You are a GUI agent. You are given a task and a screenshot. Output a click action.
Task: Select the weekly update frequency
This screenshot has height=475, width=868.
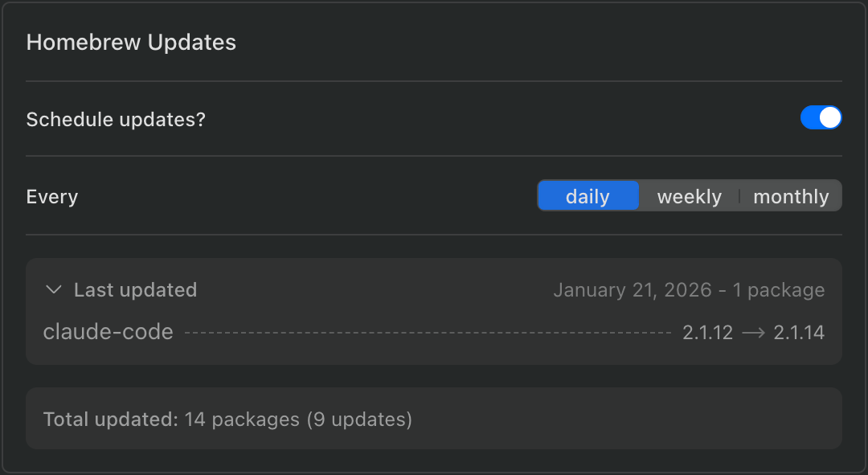[689, 195]
